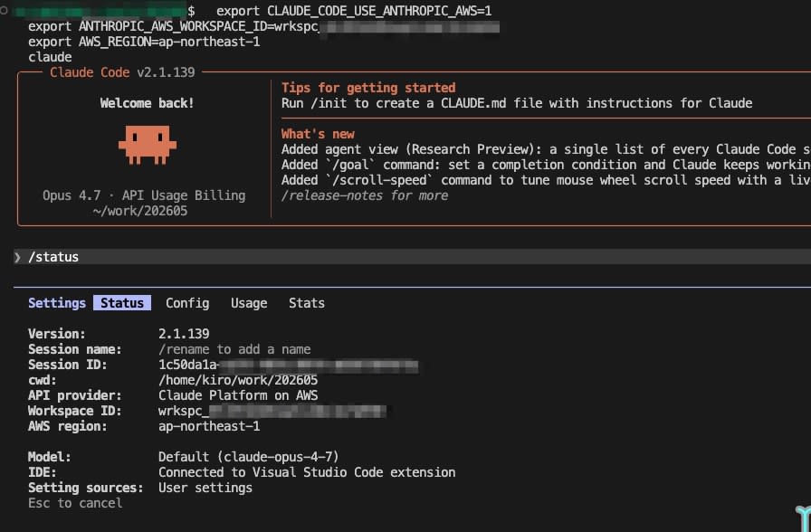The image size is (811, 532).
Task: Click the Model: label
Action: click(x=49, y=457)
